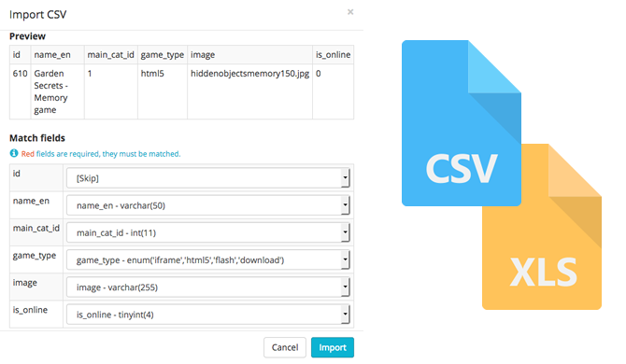
Task: Click the 'is_online' preview column header
Action: [x=333, y=55]
